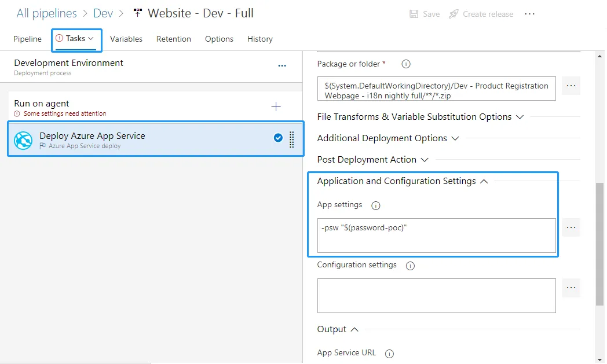Open the Development Environment ellipsis menu
Viewport: 607px width, 364px height.
282,66
